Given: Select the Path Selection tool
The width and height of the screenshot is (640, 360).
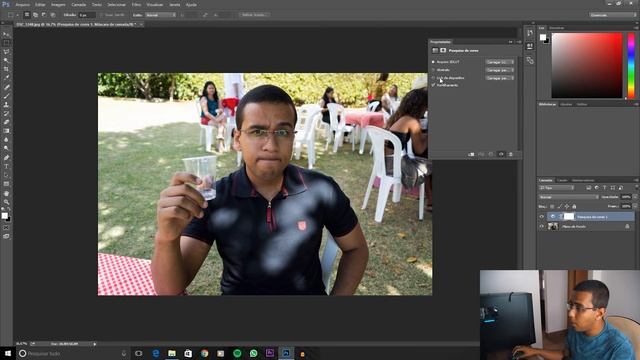Looking at the screenshot, I should coord(6,175).
